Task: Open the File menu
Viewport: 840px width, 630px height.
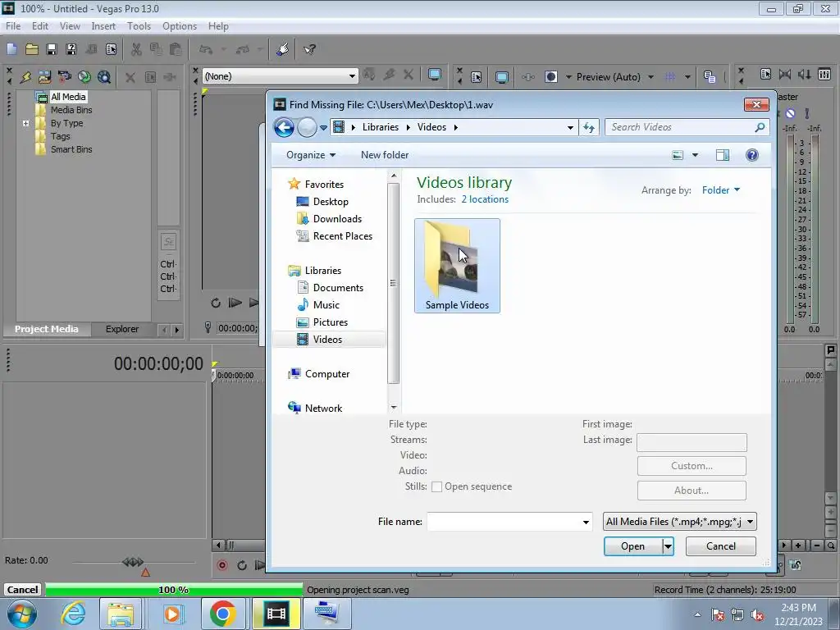Action: (x=13, y=25)
